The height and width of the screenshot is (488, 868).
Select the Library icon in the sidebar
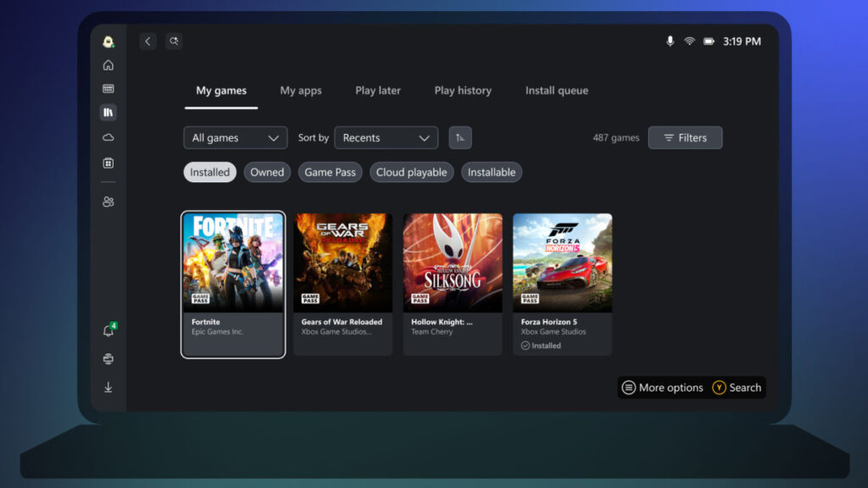tap(108, 111)
